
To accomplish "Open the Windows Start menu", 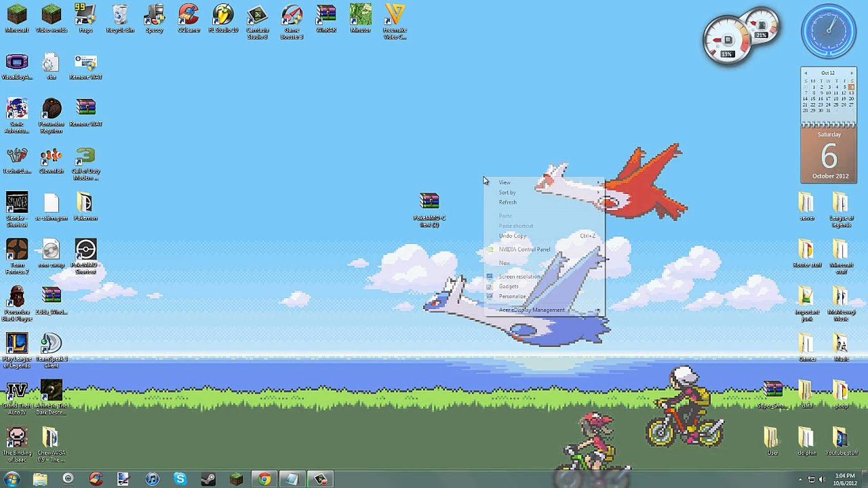I will point(12,479).
